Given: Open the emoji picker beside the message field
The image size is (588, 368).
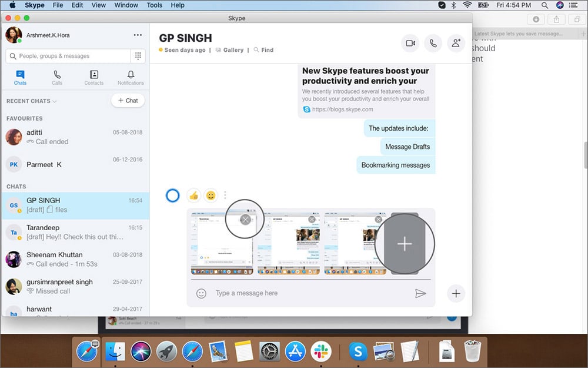Looking at the screenshot, I should 201,293.
